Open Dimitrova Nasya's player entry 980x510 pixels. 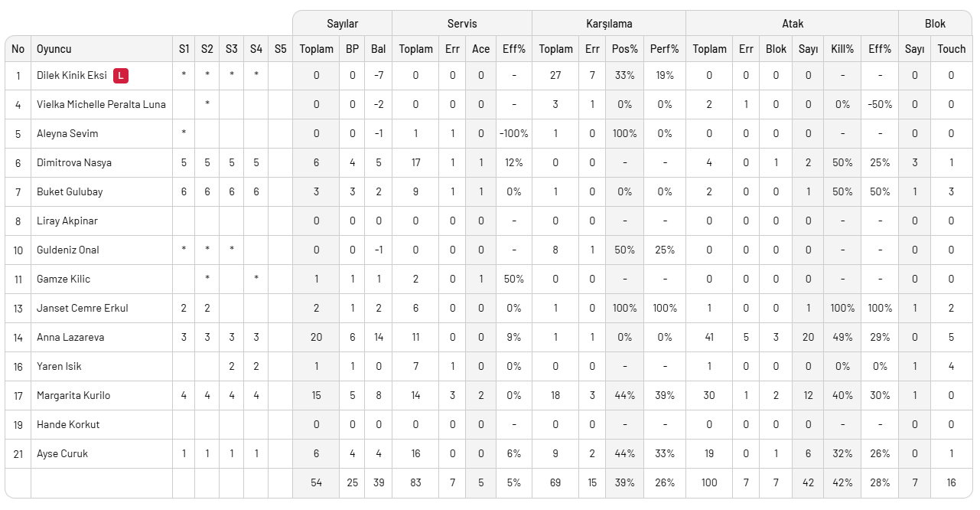coord(74,162)
